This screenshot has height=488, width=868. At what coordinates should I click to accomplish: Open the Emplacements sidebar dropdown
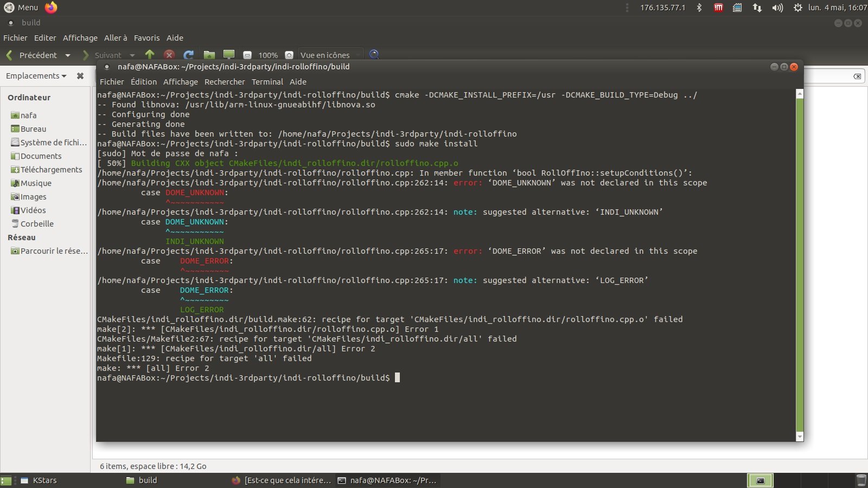(36, 76)
